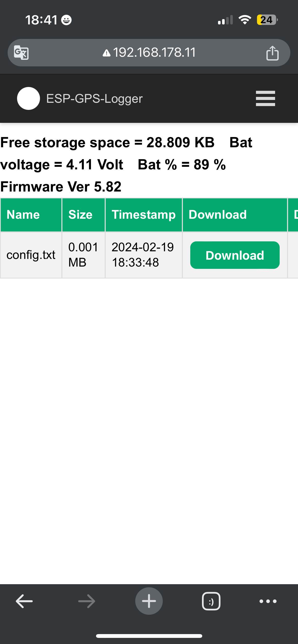This screenshot has height=644, width=298.
Task: Tap the Google Translate icon
Action: tap(21, 52)
